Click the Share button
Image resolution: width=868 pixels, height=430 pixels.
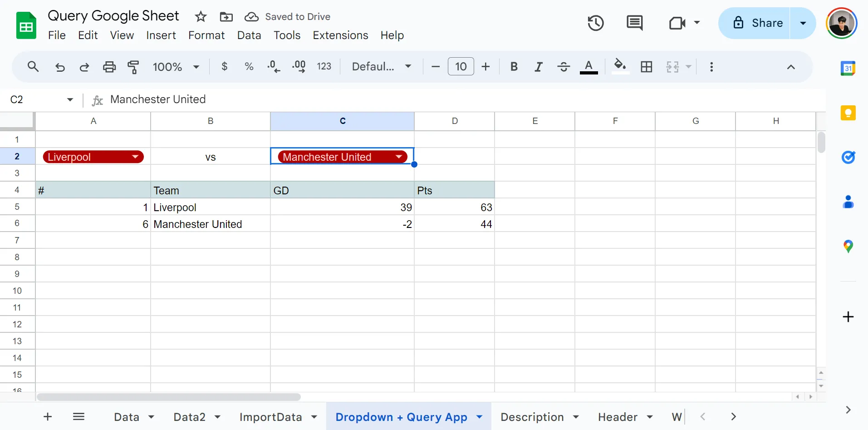point(755,23)
